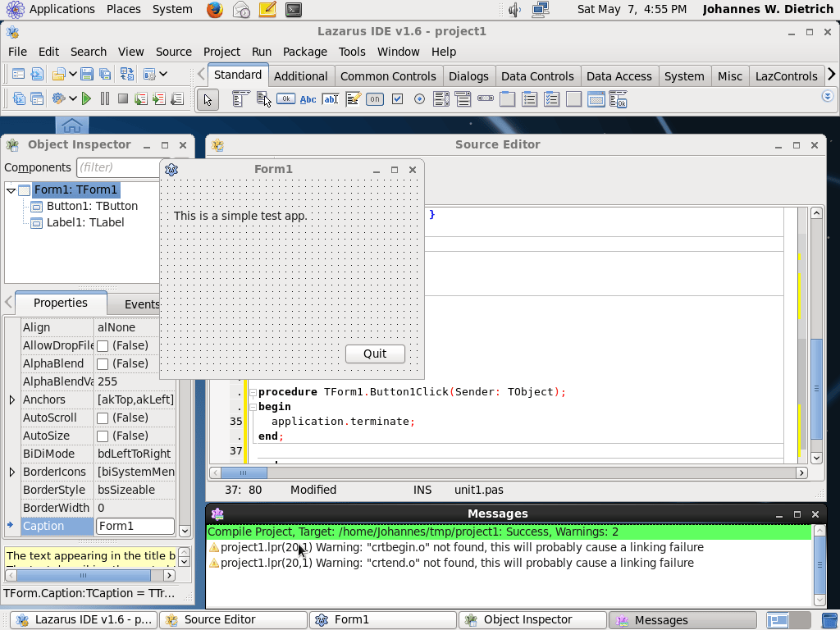Pick the TCheckBox component icon
This screenshot has height=630, width=840.
tap(397, 99)
